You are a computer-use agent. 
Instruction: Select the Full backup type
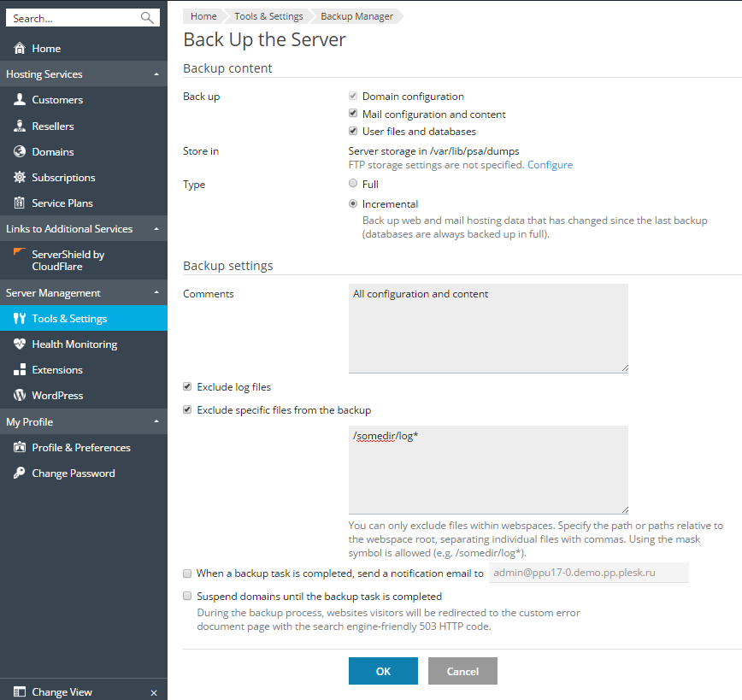(353, 184)
